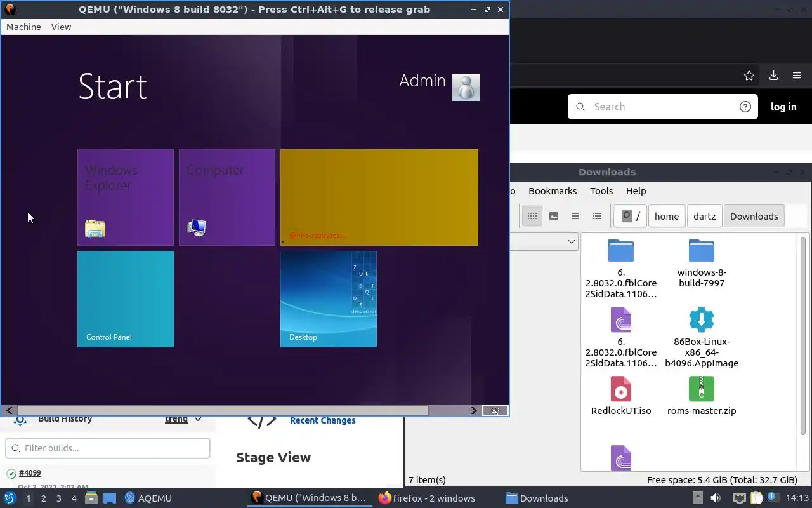This screenshot has width=812, height=508.
Task: Switch to Downloads taskbar entry
Action: (x=537, y=498)
